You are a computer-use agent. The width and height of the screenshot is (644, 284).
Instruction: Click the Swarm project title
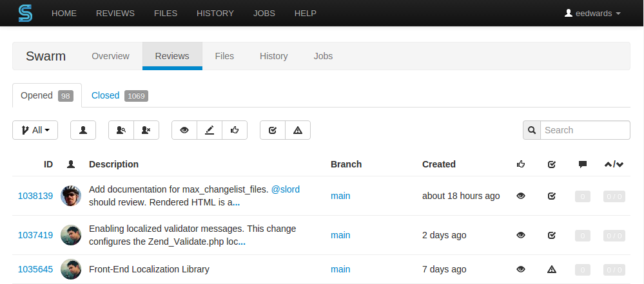click(x=46, y=56)
